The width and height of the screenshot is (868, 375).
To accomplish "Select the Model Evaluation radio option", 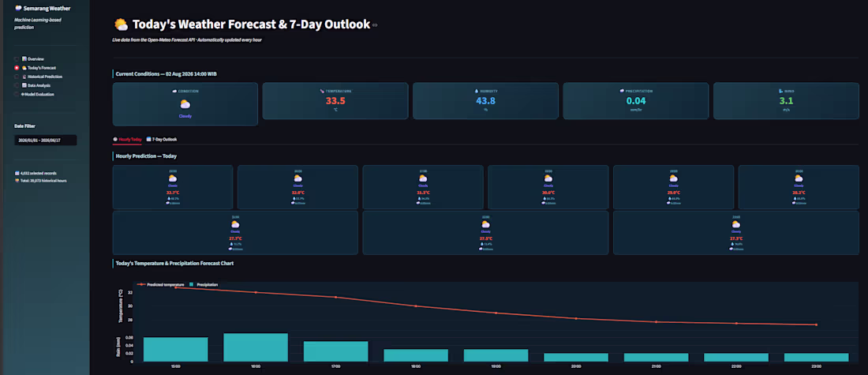I will pyautogui.click(x=17, y=94).
